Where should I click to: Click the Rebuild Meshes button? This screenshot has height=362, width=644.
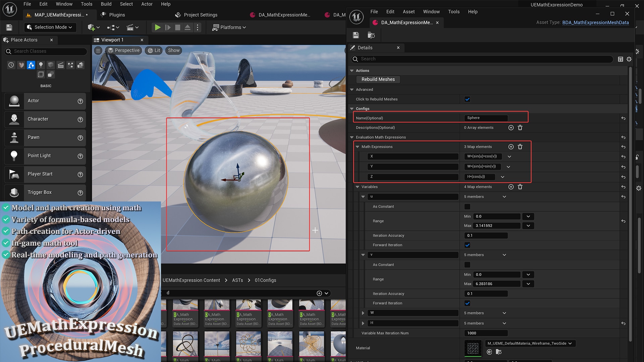378,79
